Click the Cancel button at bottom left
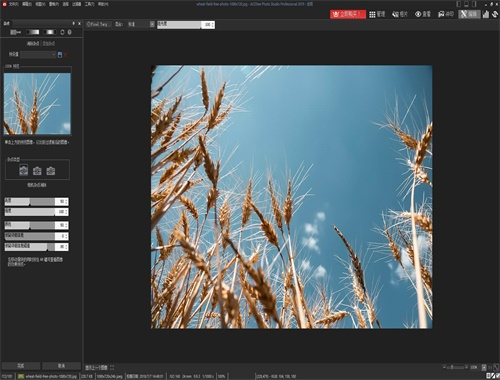This screenshot has height=380, width=500. (x=61, y=366)
